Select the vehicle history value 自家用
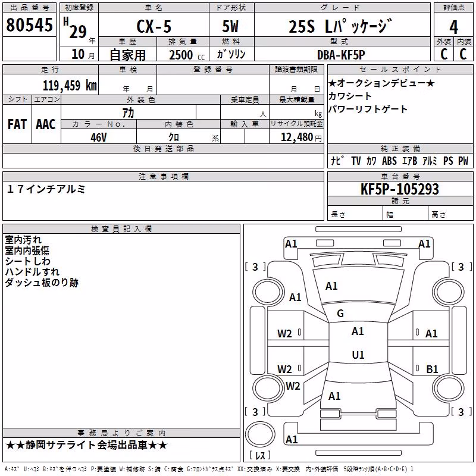Viewport: 476px width, 476px height. click(x=127, y=55)
